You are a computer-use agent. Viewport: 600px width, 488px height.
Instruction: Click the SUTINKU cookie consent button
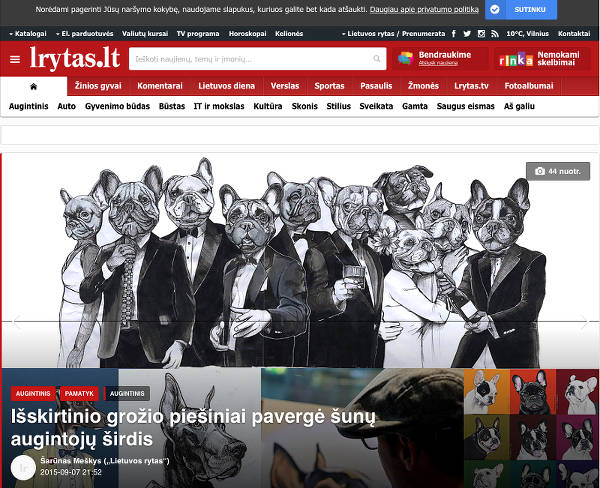pos(521,10)
